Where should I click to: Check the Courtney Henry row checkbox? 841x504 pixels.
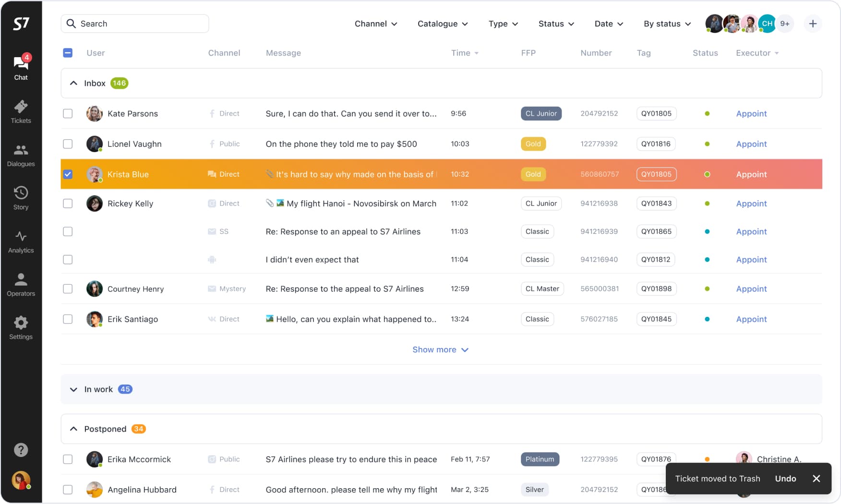tap(68, 289)
